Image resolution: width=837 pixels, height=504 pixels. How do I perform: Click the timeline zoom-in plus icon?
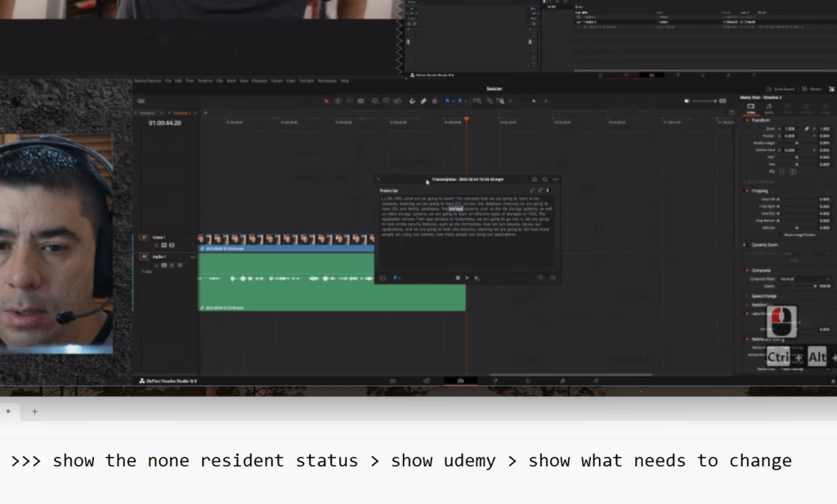click(x=545, y=100)
